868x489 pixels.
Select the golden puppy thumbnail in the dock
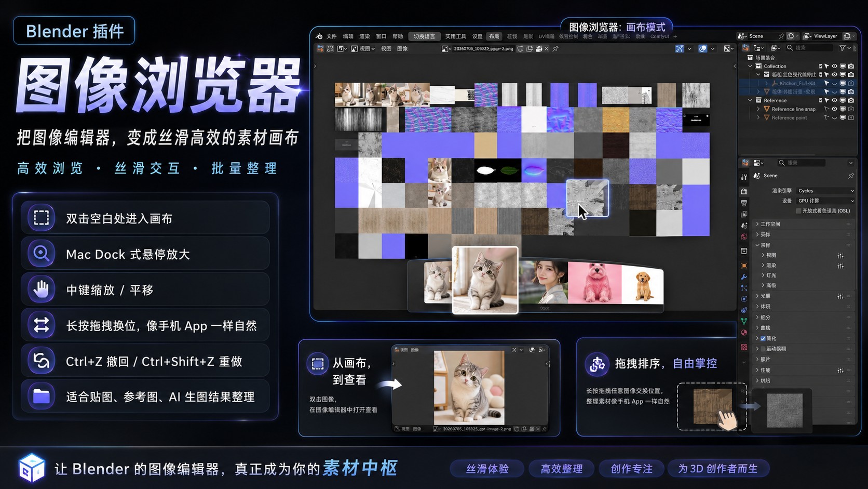pos(643,285)
